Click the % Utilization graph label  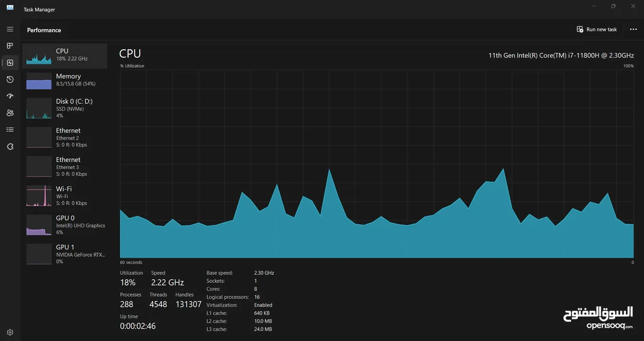click(x=132, y=66)
